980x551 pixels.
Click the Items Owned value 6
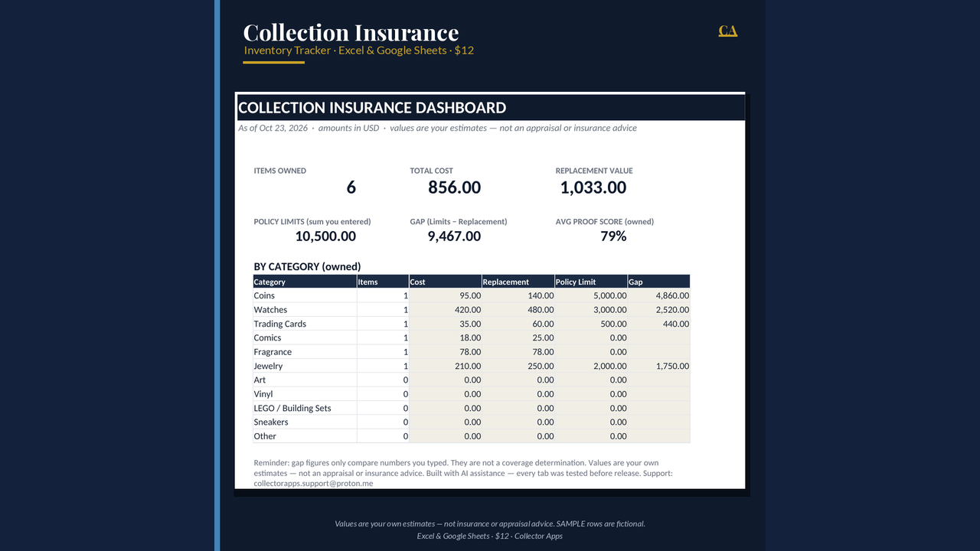pyautogui.click(x=351, y=187)
